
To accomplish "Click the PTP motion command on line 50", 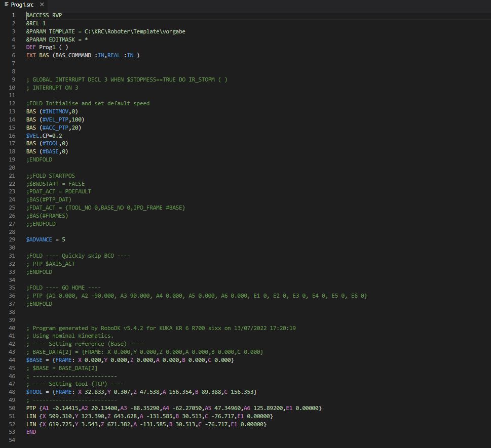I will click(31, 408).
